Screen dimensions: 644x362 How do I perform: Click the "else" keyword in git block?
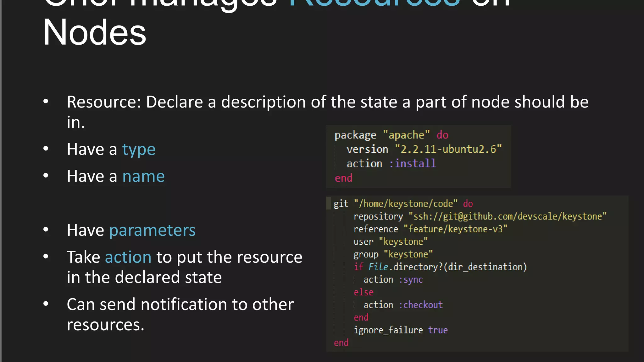pos(364,292)
